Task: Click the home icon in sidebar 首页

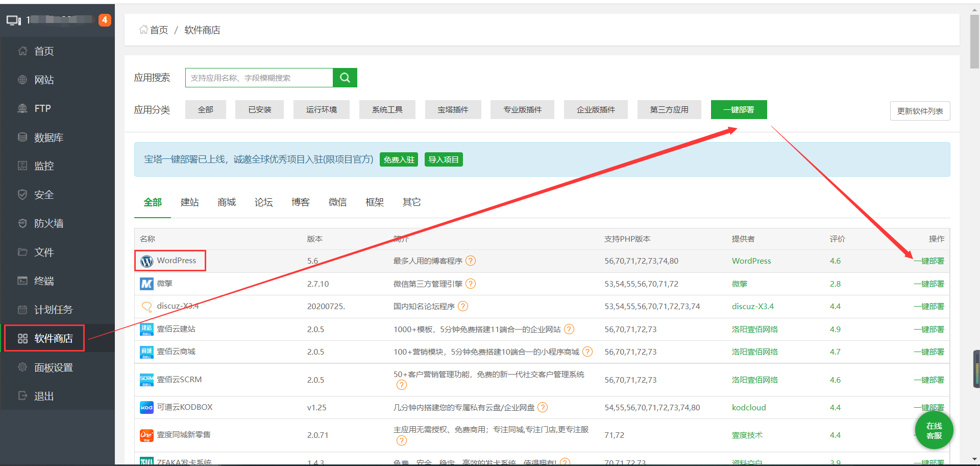Action: [22, 51]
